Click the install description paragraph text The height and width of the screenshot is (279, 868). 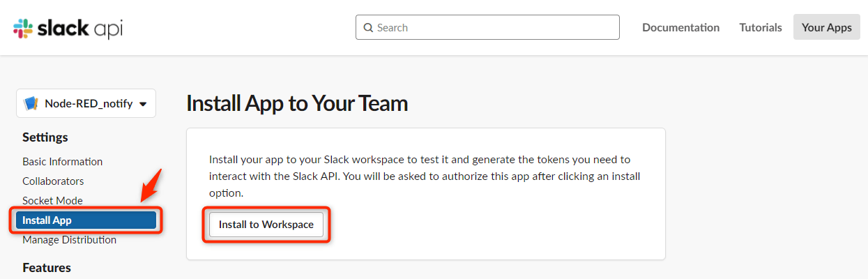click(425, 176)
